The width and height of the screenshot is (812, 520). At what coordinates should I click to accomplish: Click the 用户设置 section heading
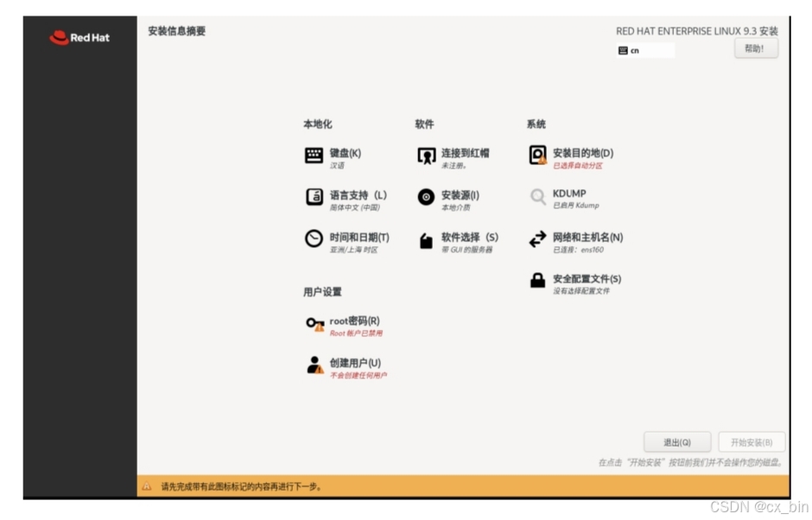[322, 292]
